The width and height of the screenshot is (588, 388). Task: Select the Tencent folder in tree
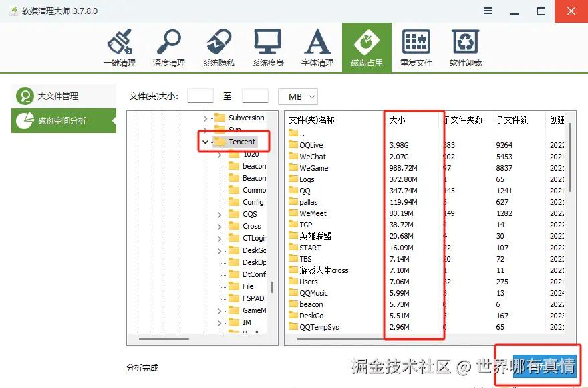coord(241,142)
